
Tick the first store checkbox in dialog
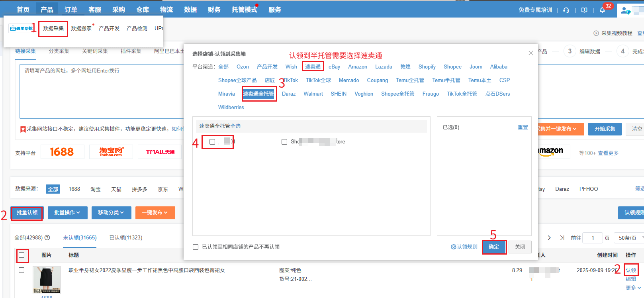tap(212, 142)
